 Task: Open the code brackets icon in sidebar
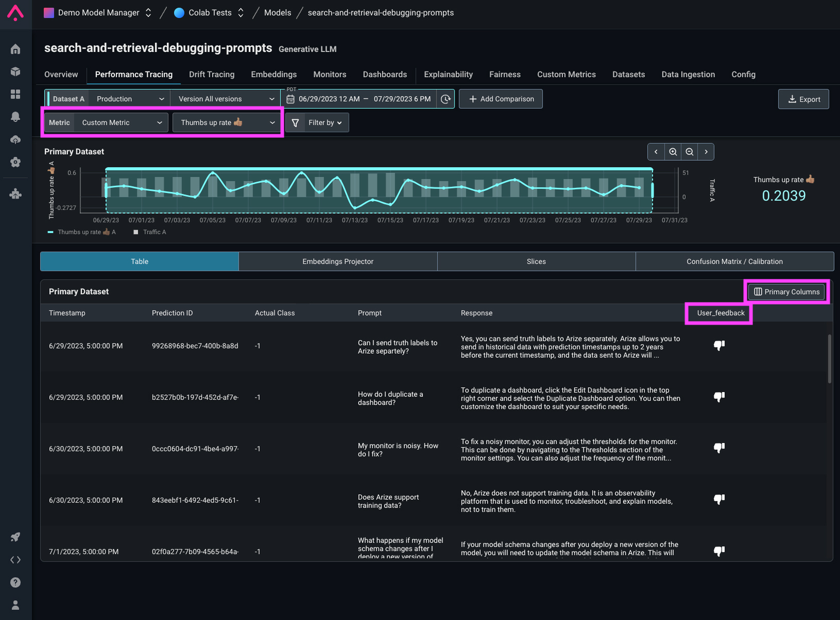click(15, 559)
